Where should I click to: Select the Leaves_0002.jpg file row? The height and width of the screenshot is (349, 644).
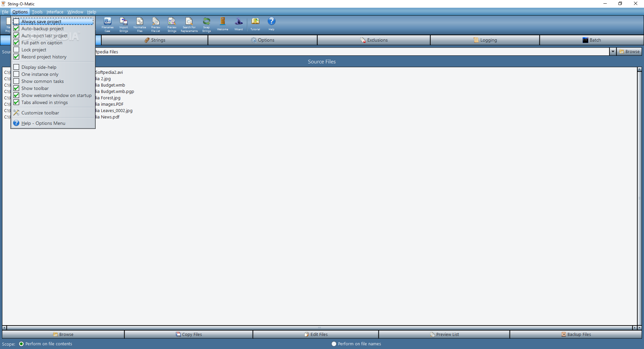(114, 110)
